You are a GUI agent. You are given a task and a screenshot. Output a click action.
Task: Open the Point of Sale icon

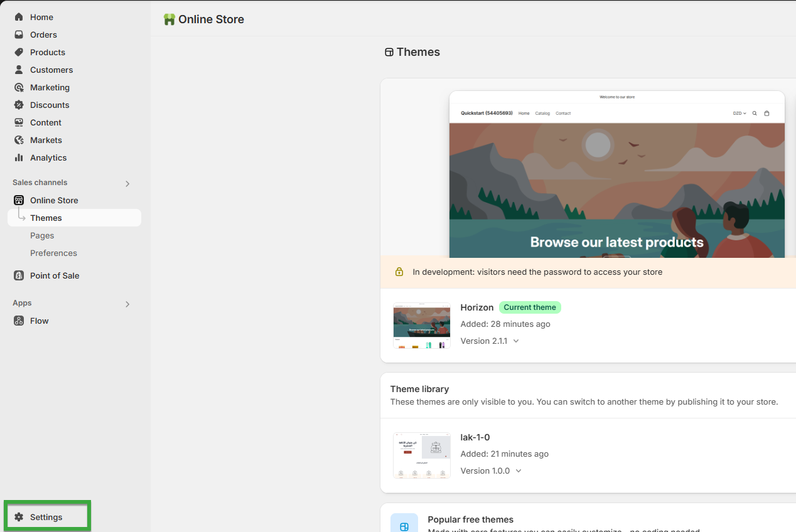tap(19, 275)
